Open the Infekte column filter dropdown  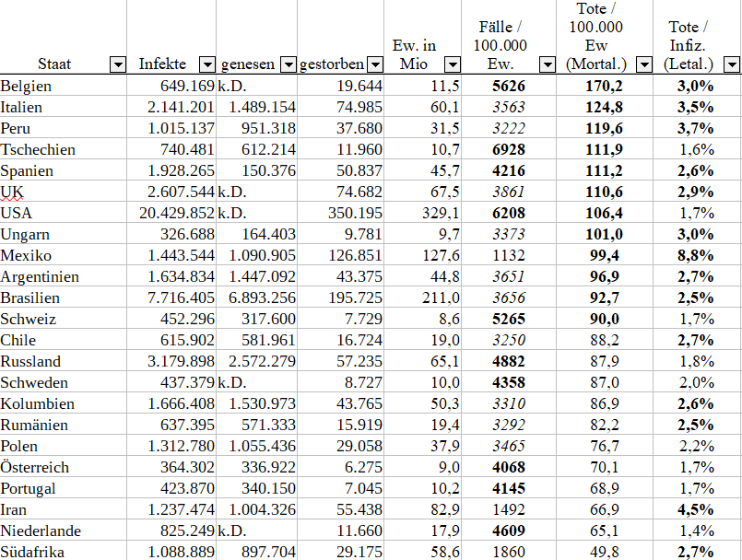207,64
